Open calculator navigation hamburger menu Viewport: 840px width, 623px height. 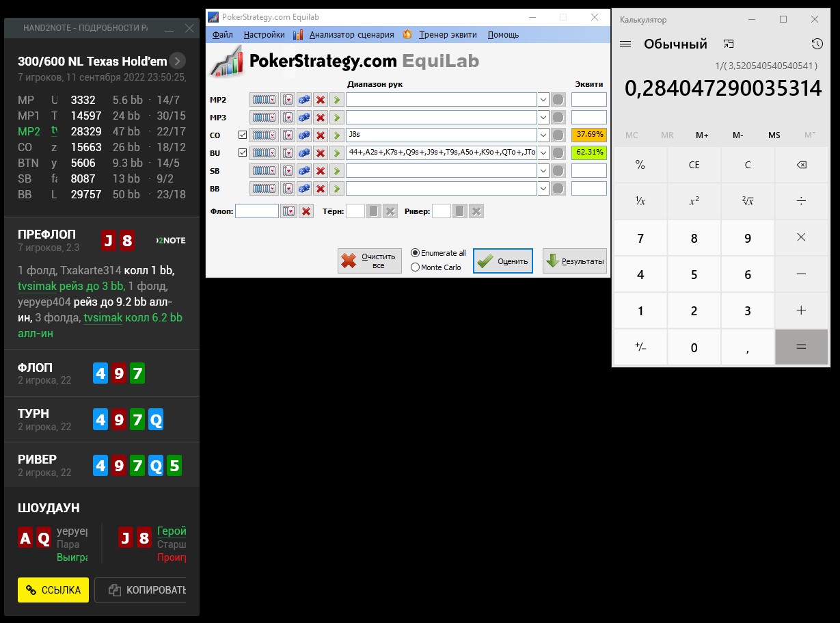click(x=625, y=44)
